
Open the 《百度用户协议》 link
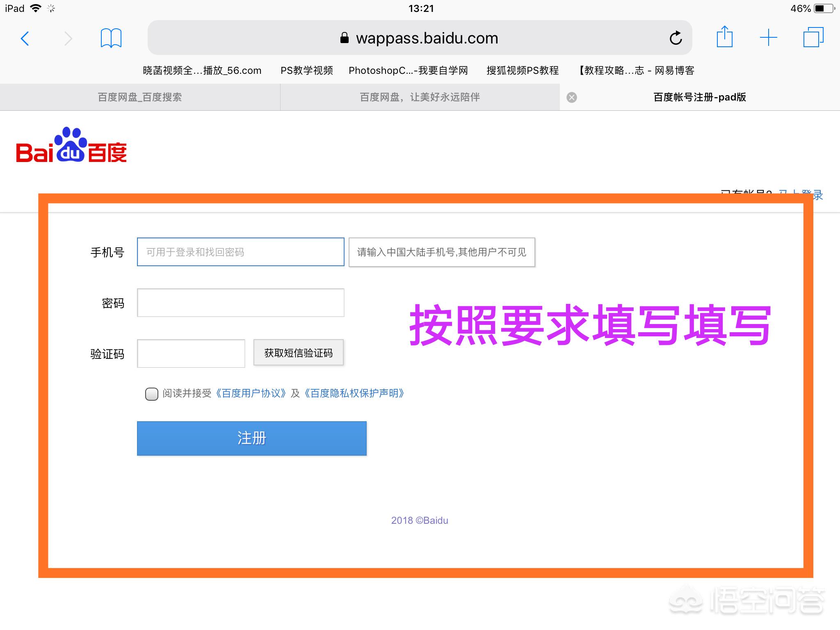pos(251,393)
